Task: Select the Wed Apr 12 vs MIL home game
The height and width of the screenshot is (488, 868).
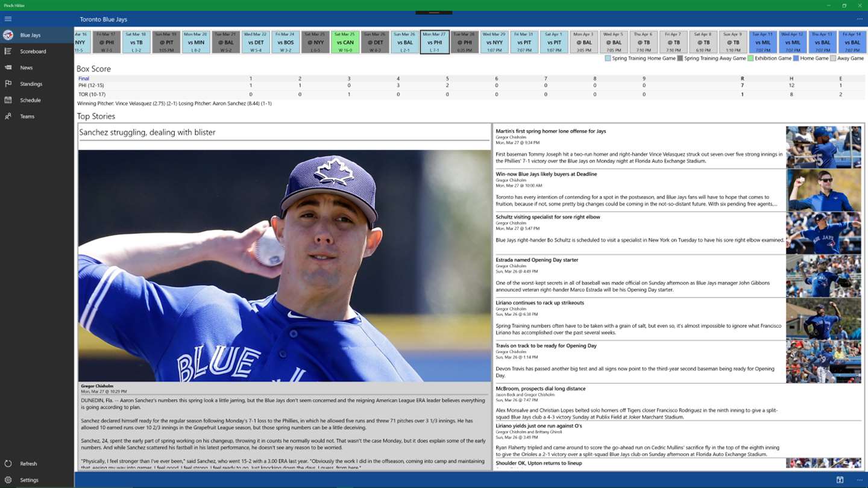Action: click(793, 42)
